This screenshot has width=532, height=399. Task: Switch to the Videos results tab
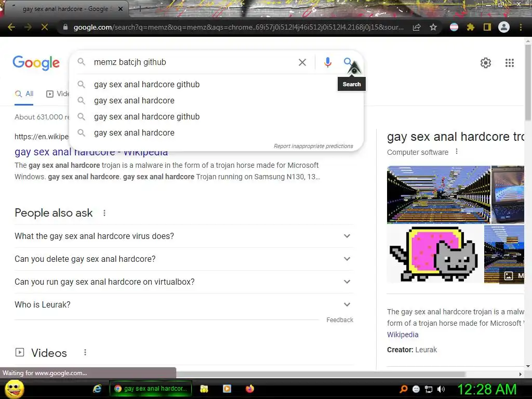click(x=58, y=94)
